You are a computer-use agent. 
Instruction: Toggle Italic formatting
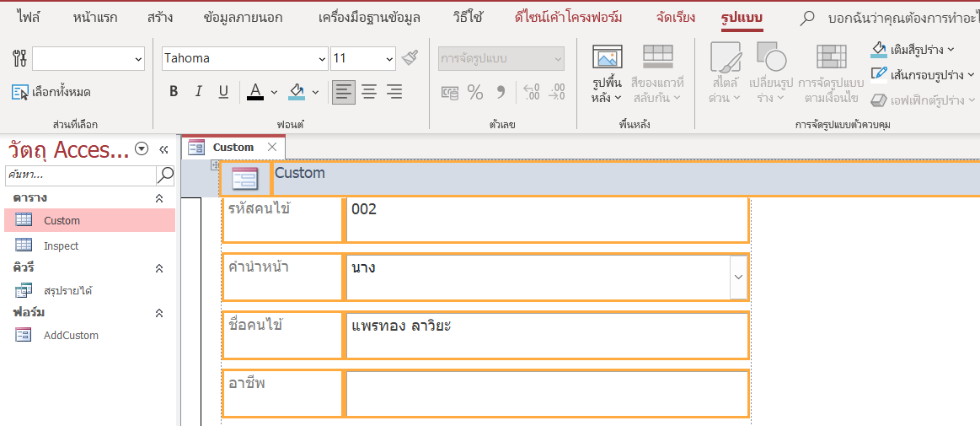pyautogui.click(x=199, y=92)
